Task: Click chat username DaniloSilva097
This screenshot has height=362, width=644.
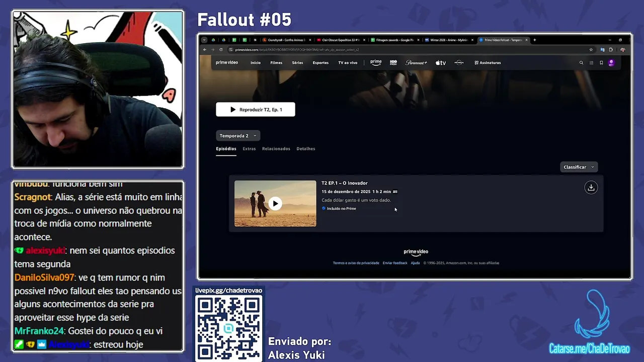Action: 44,278
